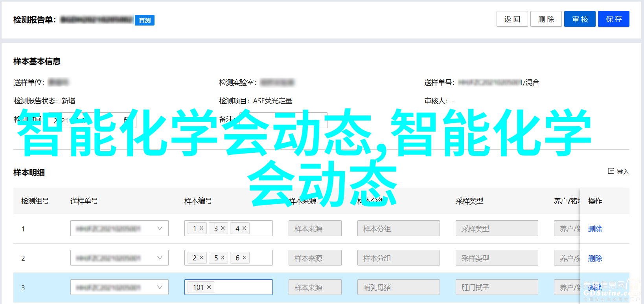Click 样本明细 section title

(29, 172)
